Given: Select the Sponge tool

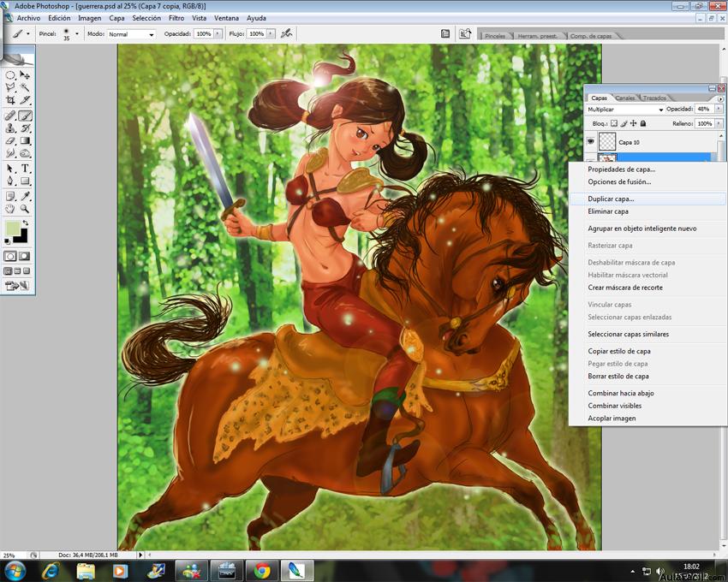Looking at the screenshot, I should coord(25,153).
